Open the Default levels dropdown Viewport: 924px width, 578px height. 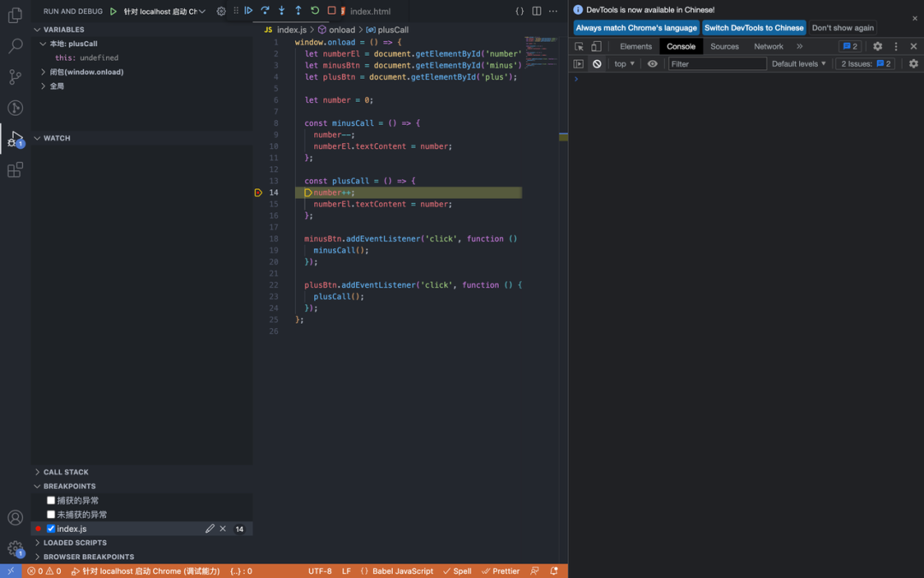pyautogui.click(x=798, y=63)
